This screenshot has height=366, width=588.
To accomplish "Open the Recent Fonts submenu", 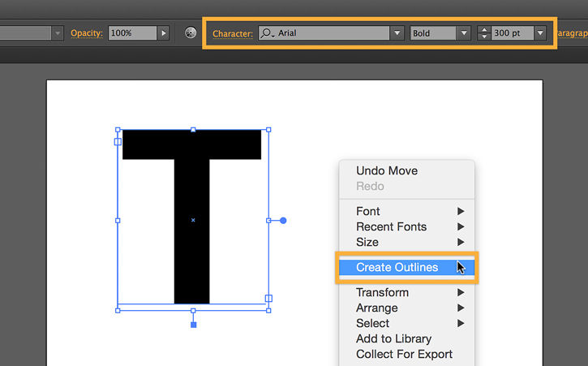I will (407, 226).
